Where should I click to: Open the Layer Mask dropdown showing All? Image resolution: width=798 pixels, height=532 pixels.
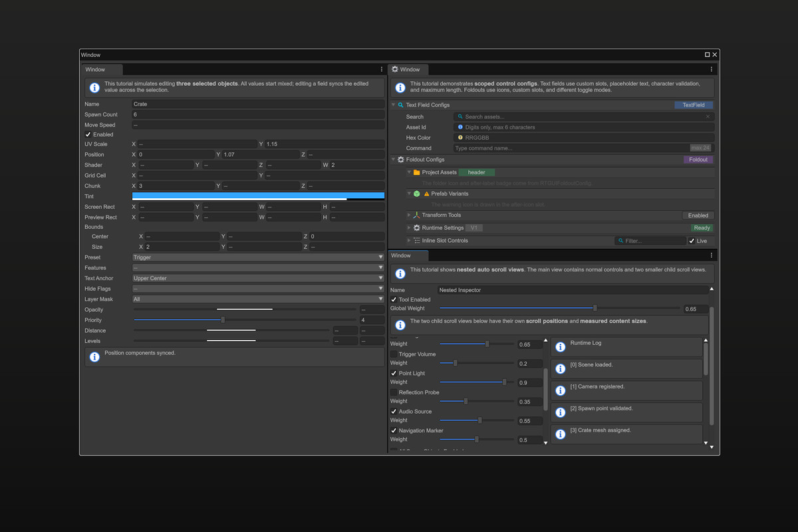[258, 299]
